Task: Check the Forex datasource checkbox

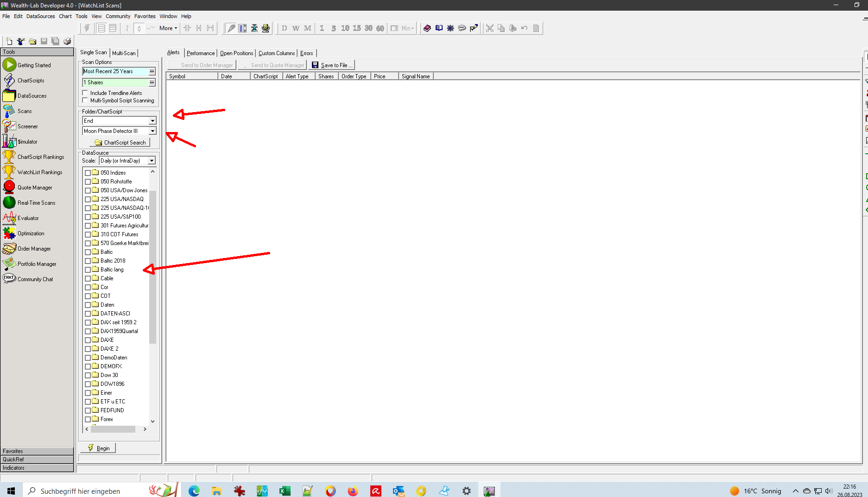Action: pyautogui.click(x=88, y=419)
